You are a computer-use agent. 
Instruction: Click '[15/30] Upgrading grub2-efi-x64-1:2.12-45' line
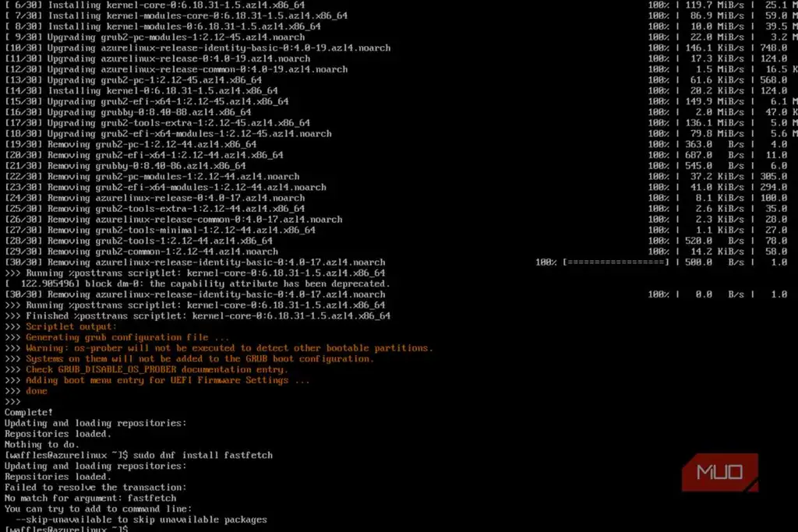pyautogui.click(x=147, y=101)
